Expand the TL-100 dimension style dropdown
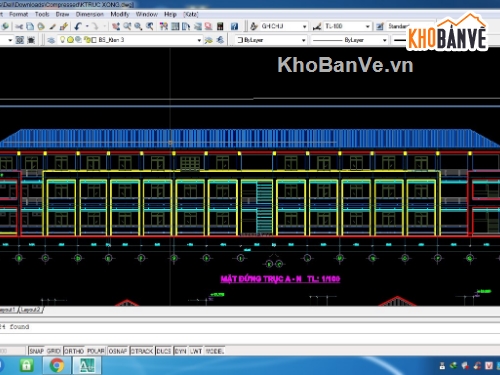This screenshot has width=500, height=375. point(367,26)
